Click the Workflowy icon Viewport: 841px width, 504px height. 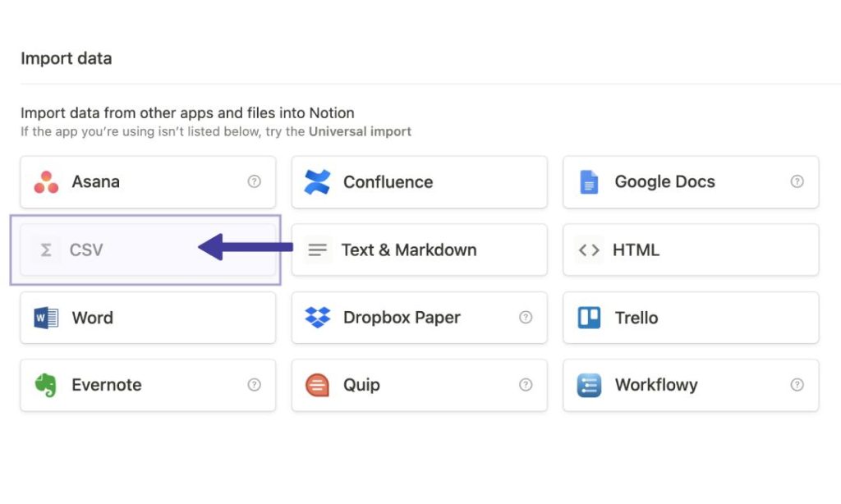pyautogui.click(x=590, y=385)
